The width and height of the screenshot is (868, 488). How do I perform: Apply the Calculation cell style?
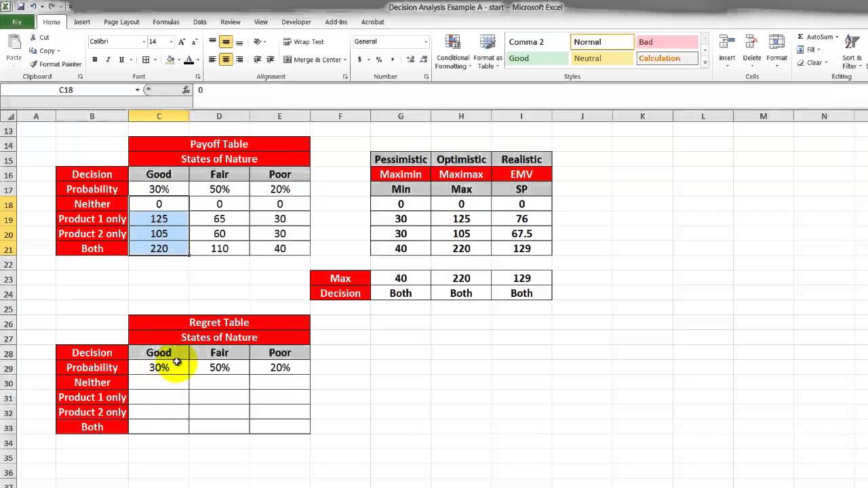click(x=667, y=58)
